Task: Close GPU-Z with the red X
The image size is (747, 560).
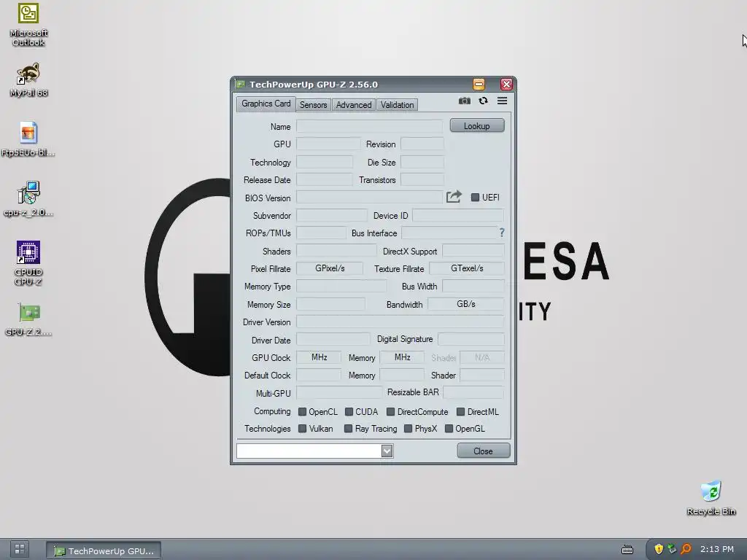Action: 506,85
